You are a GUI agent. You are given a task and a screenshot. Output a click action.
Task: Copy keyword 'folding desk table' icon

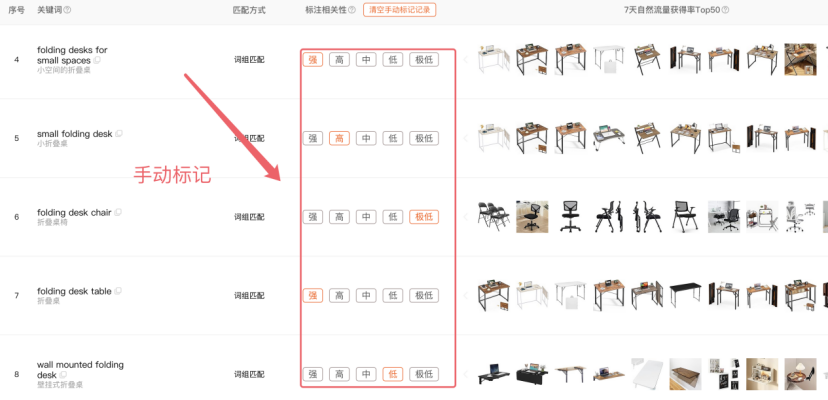[118, 291]
